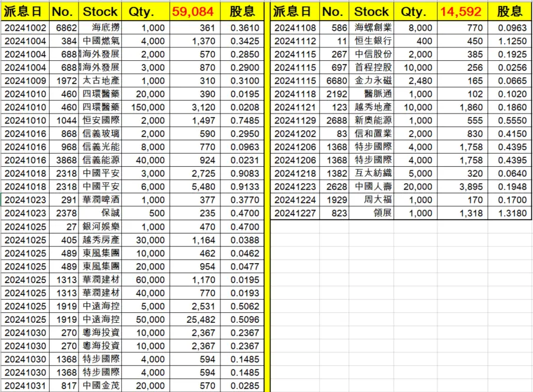This screenshot has width=533, height=392.
Task: Select the stock name cell 周大福
Action: tap(371, 200)
